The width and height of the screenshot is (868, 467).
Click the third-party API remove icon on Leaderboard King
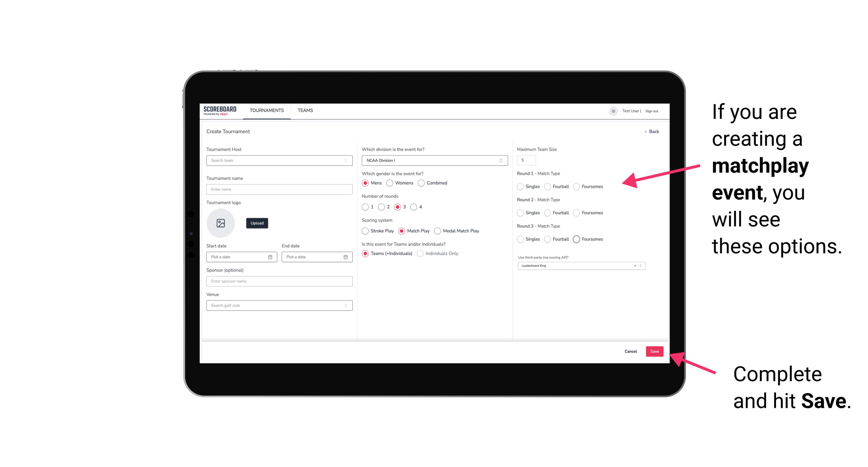click(x=634, y=266)
